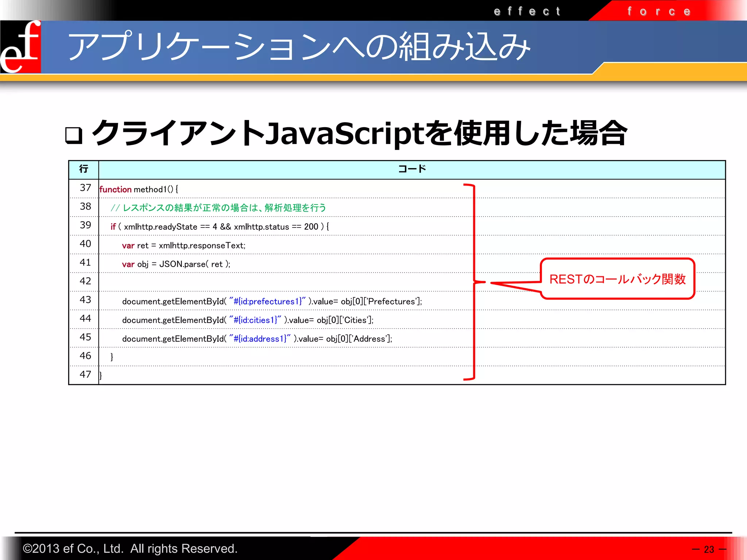Click the square bullet before the heading

click(74, 135)
